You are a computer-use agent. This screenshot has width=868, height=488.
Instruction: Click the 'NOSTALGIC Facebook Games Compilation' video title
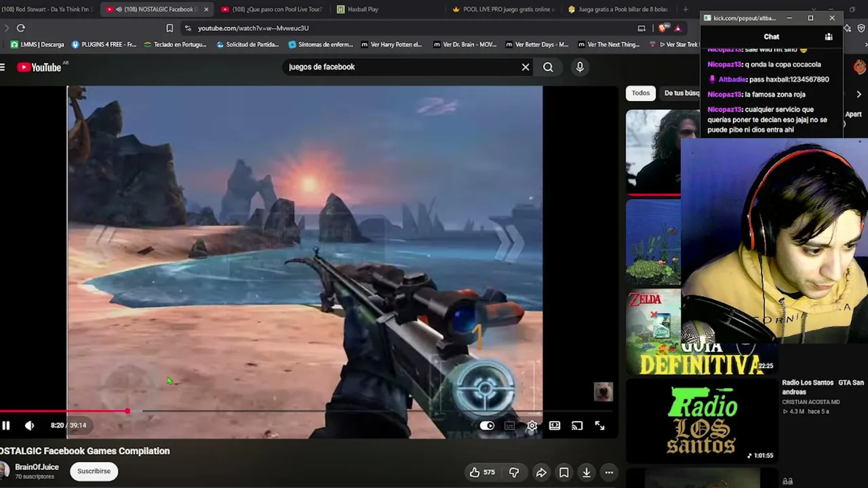(85, 451)
